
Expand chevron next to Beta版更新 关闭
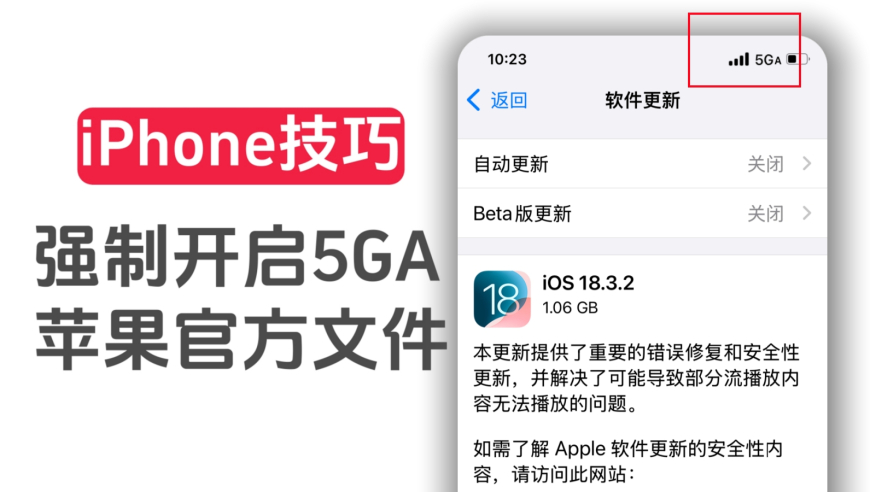[807, 213]
